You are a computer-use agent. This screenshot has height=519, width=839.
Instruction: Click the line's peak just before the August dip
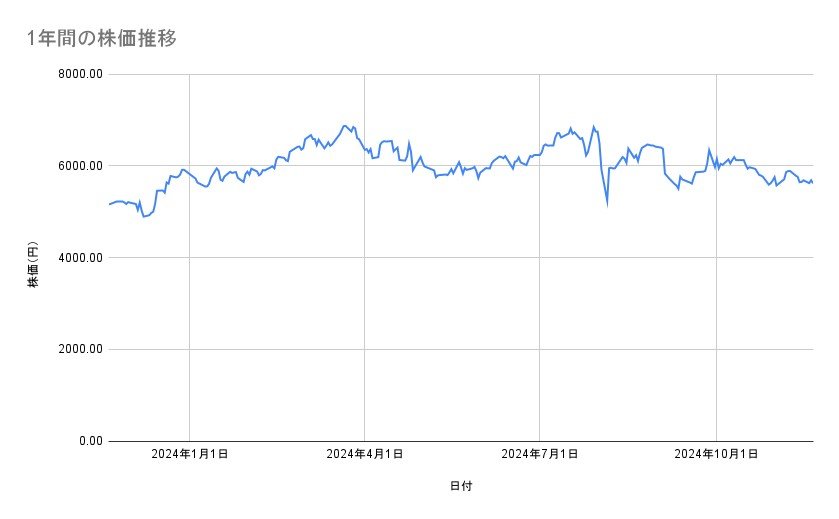(593, 127)
